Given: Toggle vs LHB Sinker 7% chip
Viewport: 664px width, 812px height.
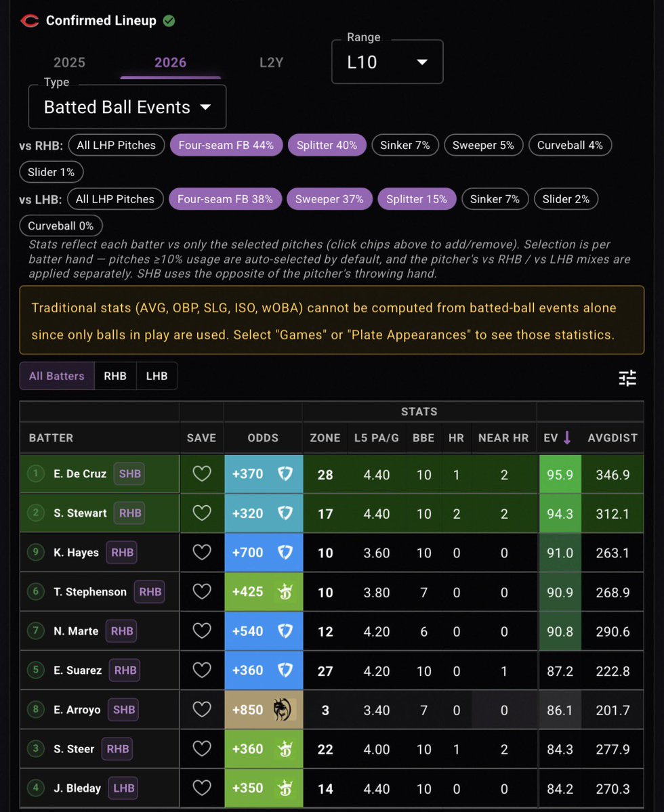Looking at the screenshot, I should click(x=495, y=199).
